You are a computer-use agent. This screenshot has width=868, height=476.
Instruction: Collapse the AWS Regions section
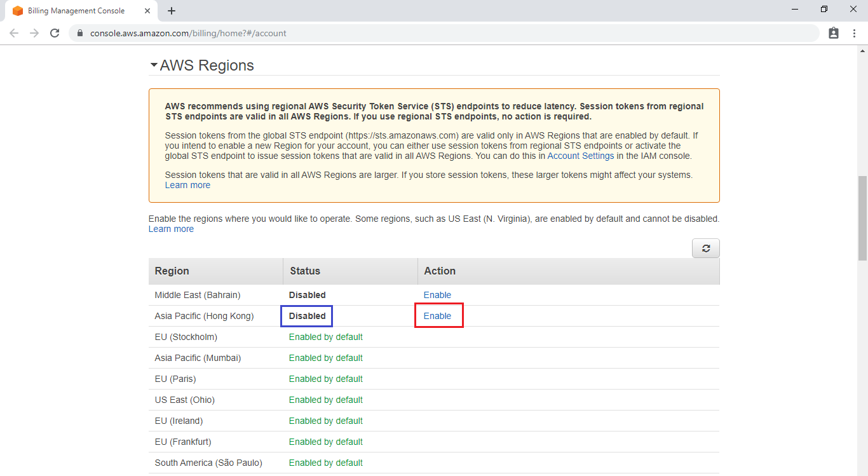pyautogui.click(x=154, y=65)
